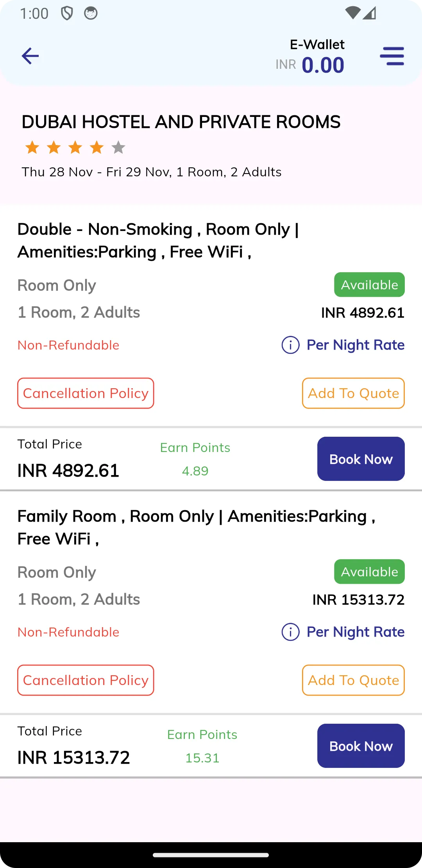Image resolution: width=422 pixels, height=868 pixels.
Task: Book the INR 4892.61 room now
Action: [x=361, y=459]
